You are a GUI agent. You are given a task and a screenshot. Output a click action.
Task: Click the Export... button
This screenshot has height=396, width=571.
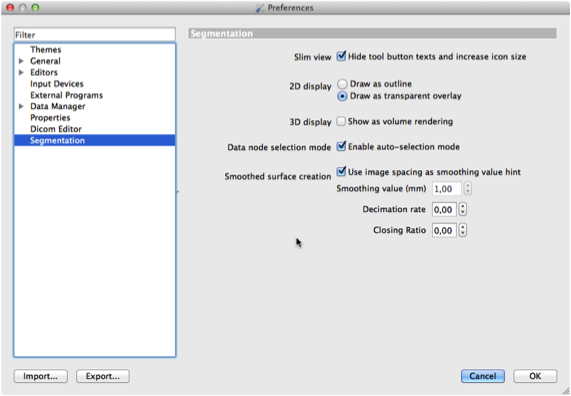coord(103,376)
